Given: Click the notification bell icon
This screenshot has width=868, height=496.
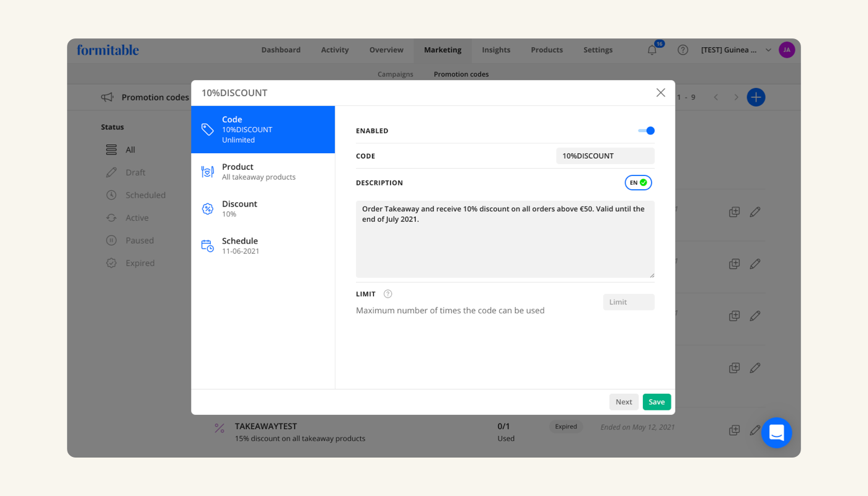Looking at the screenshot, I should pyautogui.click(x=652, y=50).
